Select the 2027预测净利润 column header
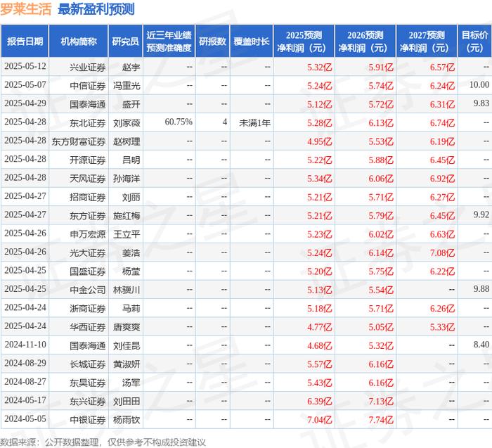Screen dimensions: 492x448 pos(427,41)
